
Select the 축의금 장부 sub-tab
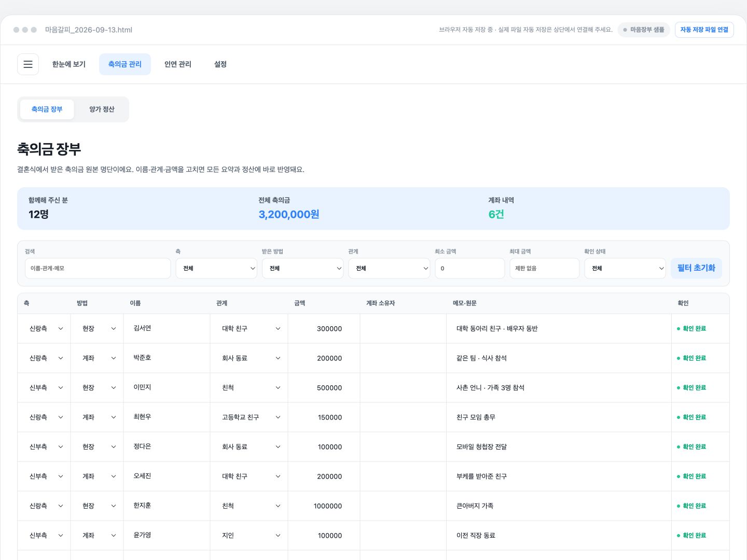(47, 109)
